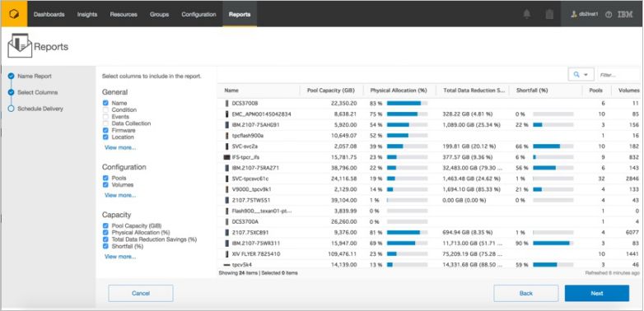
Task: Sort by the Pools column header
Action: tap(597, 91)
